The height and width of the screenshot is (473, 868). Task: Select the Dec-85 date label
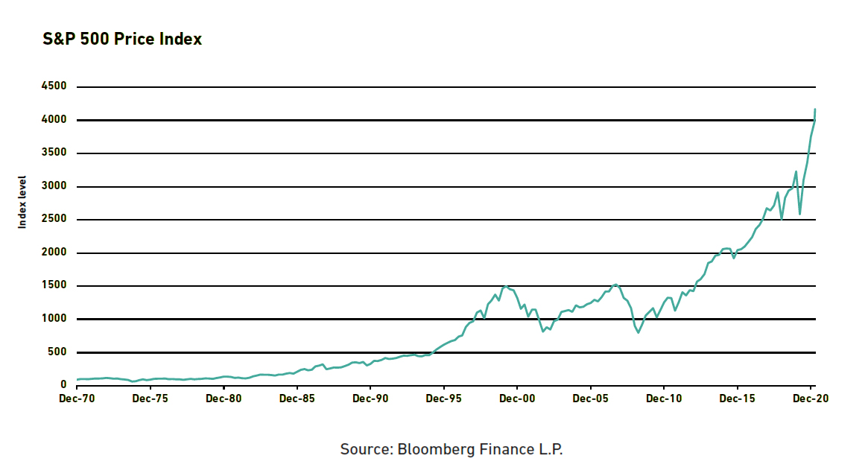coord(297,399)
